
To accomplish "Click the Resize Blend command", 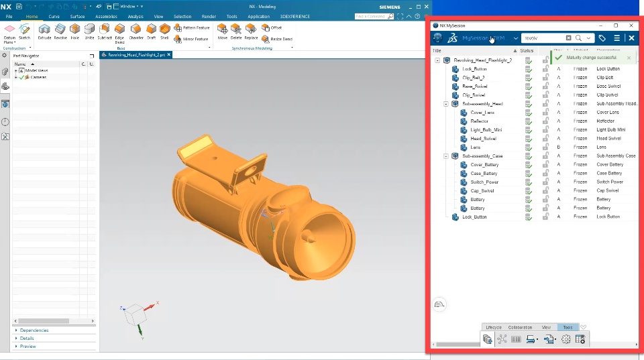I will pos(277,39).
